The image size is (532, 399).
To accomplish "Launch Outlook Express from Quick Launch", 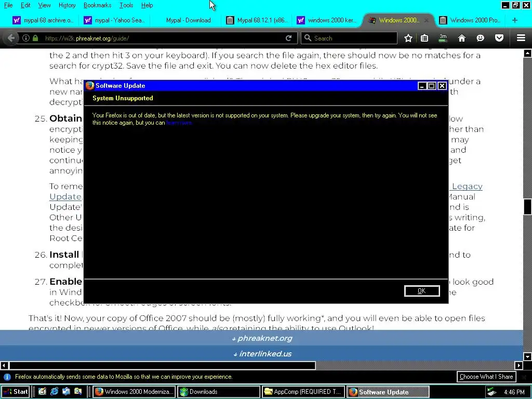I will 66,392.
